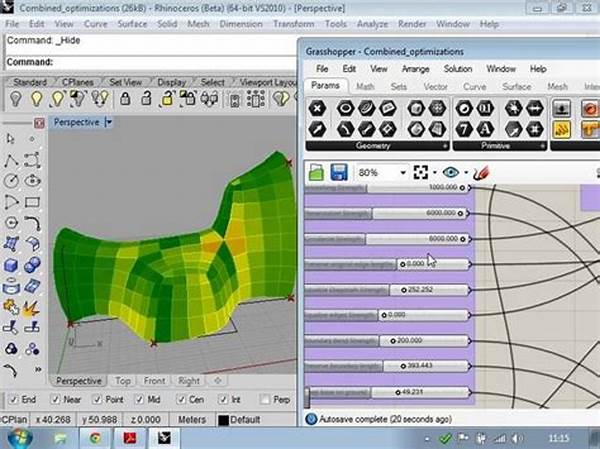Open the dropdown arrow next to preview eye
The image size is (600, 449).
coord(466,173)
